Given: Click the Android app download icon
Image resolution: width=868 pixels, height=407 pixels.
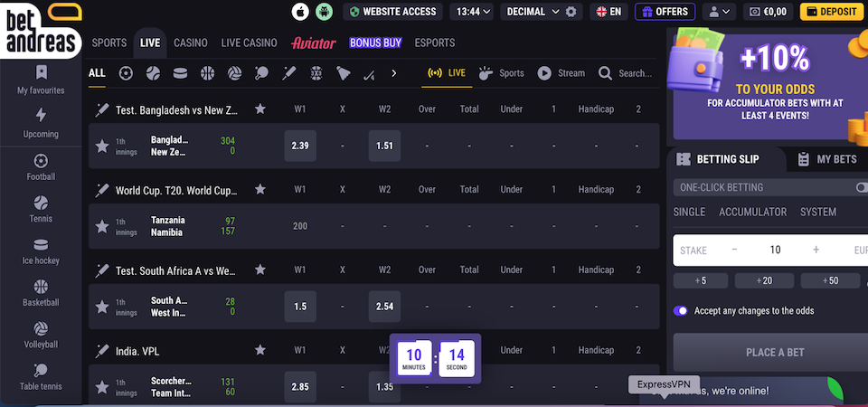Looking at the screenshot, I should tap(325, 12).
